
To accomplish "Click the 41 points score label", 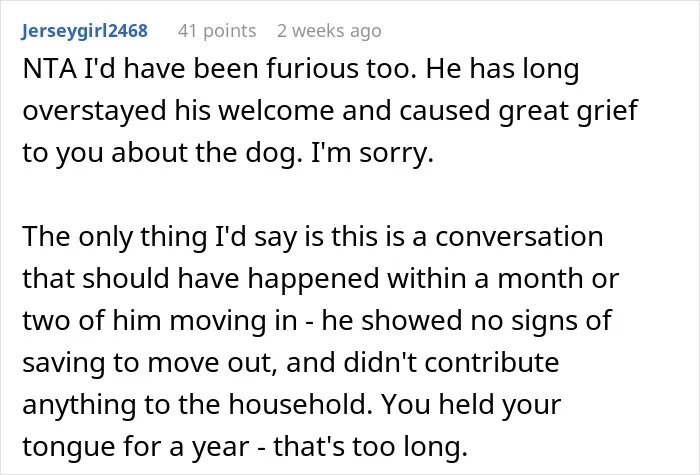I will 217,31.
